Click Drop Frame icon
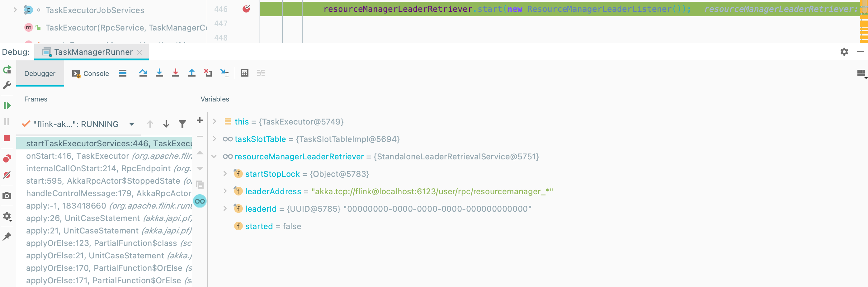 coord(208,73)
